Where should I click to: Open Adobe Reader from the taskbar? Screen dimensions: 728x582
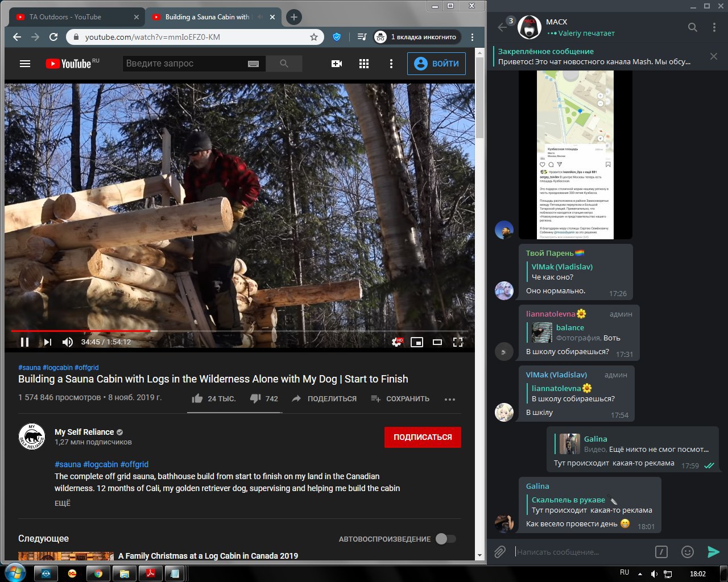151,573
